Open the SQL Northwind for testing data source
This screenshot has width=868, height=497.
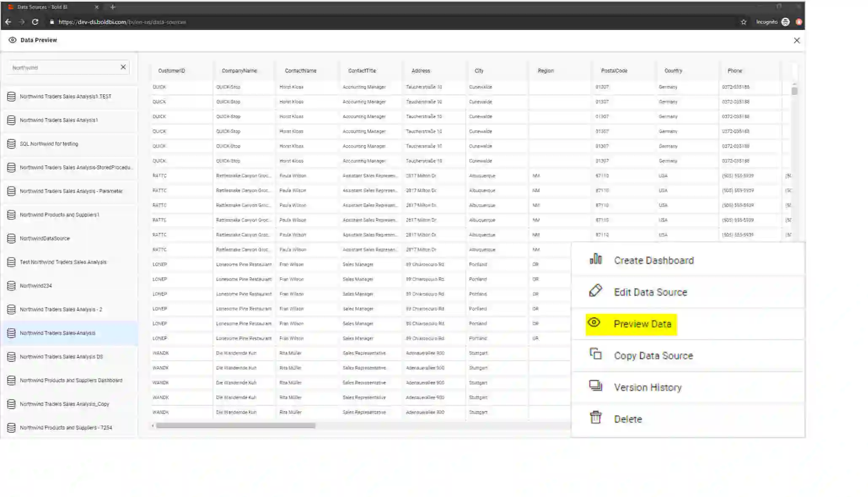point(49,144)
